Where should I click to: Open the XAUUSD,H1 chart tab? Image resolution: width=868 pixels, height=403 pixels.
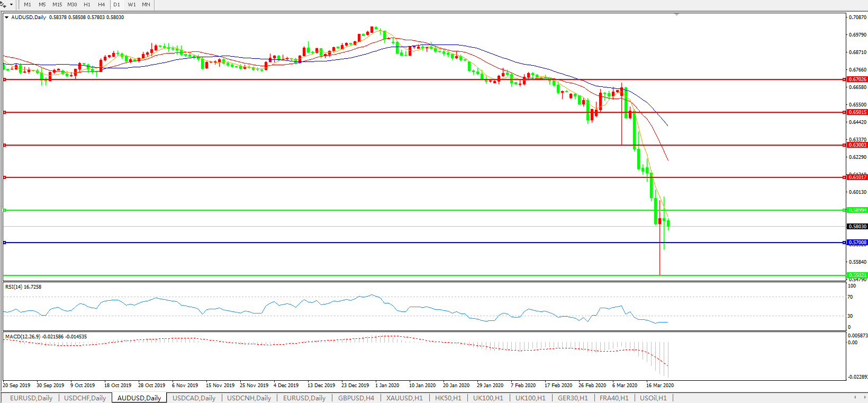[x=404, y=398]
